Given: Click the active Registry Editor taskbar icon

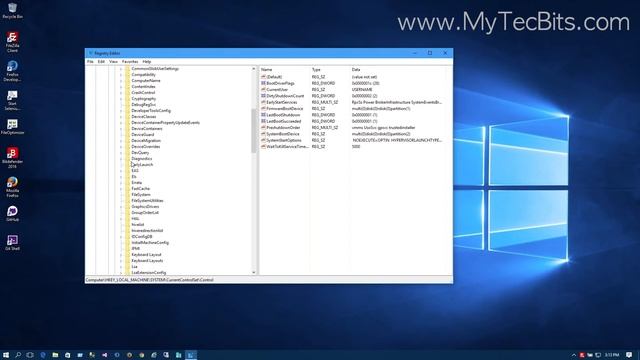Looking at the screenshot, I should [191, 355].
